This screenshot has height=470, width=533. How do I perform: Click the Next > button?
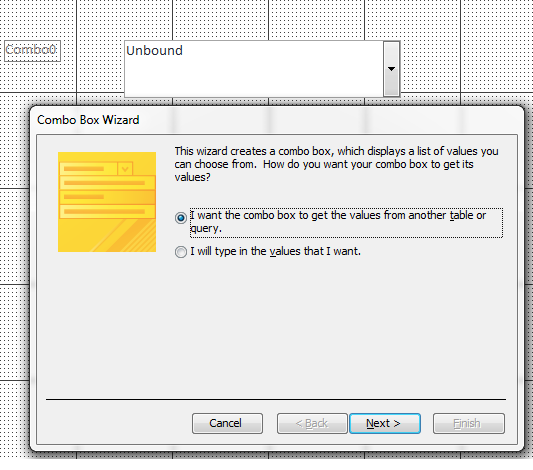(x=385, y=423)
